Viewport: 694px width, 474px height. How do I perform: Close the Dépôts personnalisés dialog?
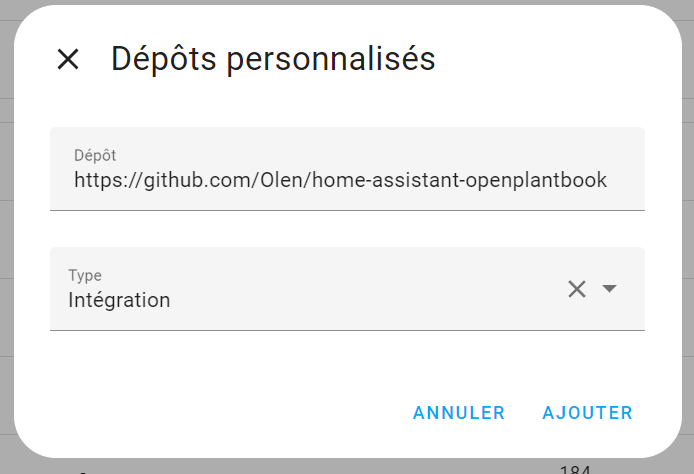68,59
